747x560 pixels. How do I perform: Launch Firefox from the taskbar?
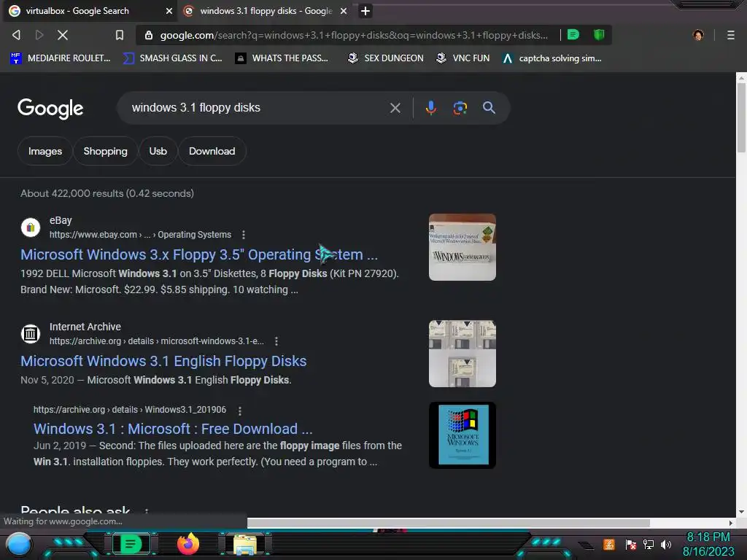188,544
